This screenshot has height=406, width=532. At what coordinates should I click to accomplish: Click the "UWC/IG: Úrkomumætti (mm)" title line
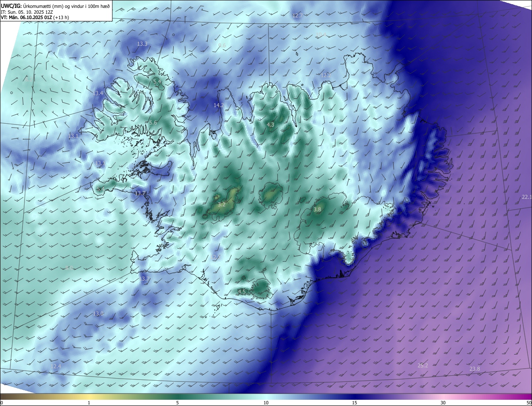pyautogui.click(x=55, y=6)
